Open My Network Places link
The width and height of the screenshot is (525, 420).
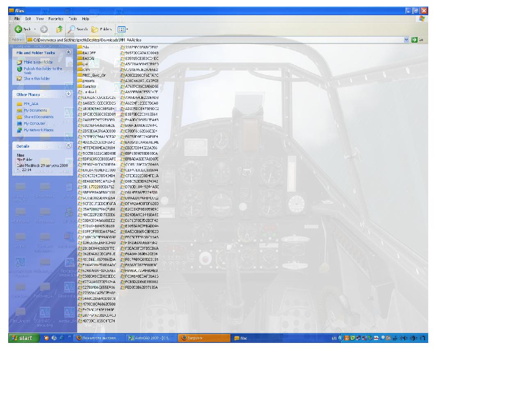(x=35, y=130)
